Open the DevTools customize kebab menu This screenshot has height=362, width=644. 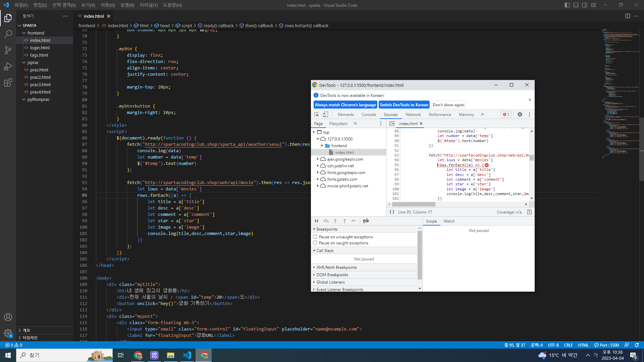coord(529,114)
